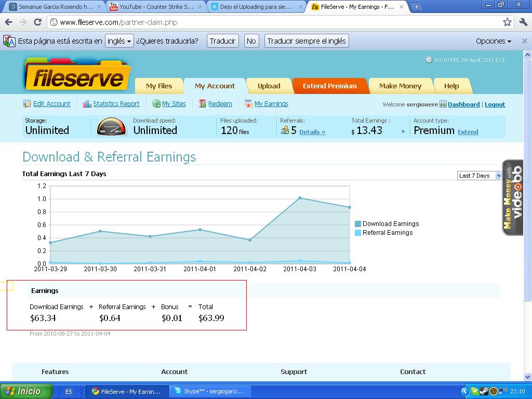Close the Dejo el Uploading tab

click(x=301, y=7)
